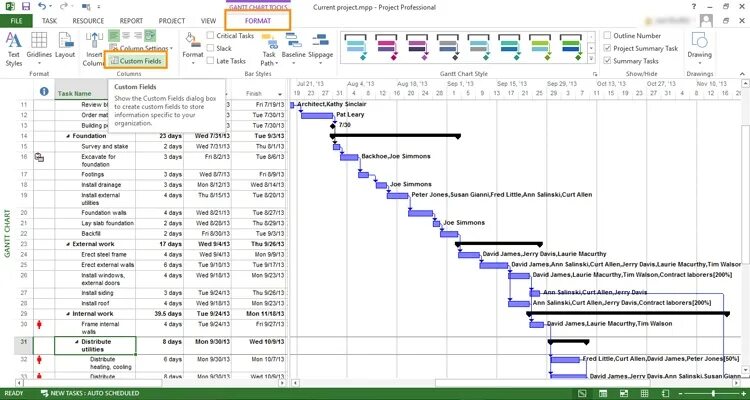Screen dimensions: 750x400
Task: Switch to Gantt Chart view in status bar
Action: pyautogui.click(x=582, y=393)
